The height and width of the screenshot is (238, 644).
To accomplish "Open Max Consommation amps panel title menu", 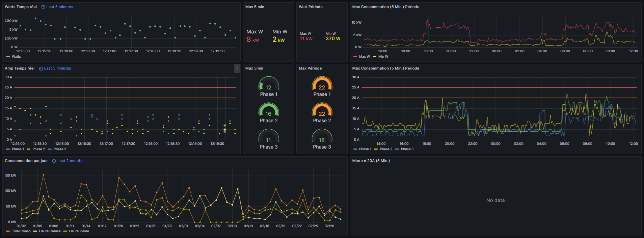I will 386,68.
